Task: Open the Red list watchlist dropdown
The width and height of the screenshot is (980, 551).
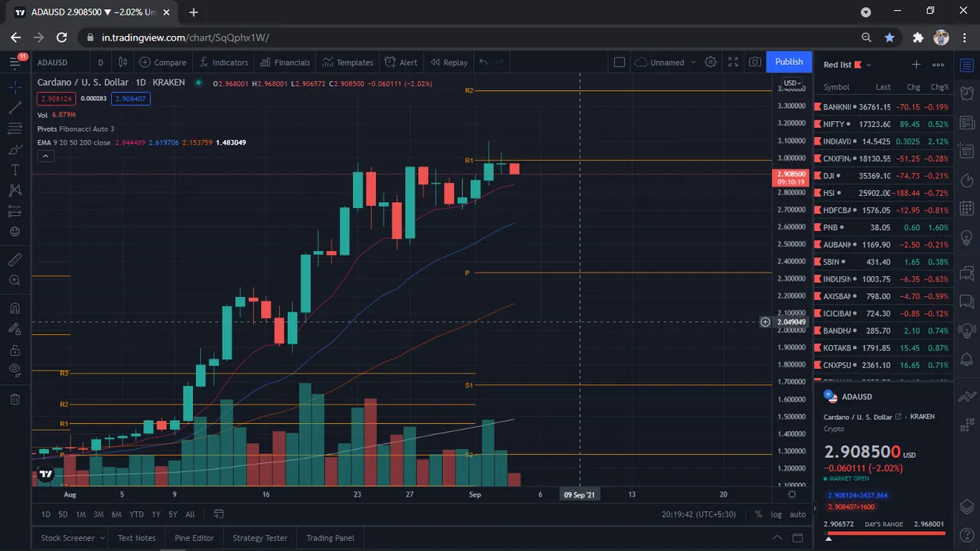Action: click(848, 65)
